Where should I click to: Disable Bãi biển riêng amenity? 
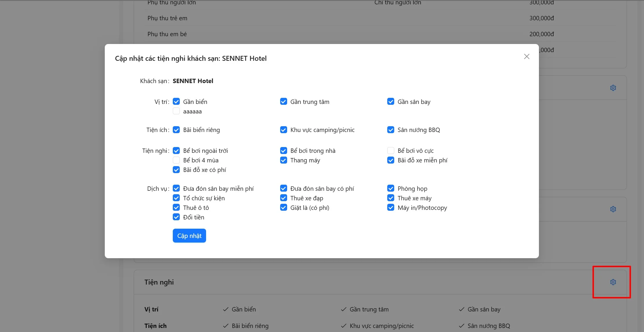176,130
